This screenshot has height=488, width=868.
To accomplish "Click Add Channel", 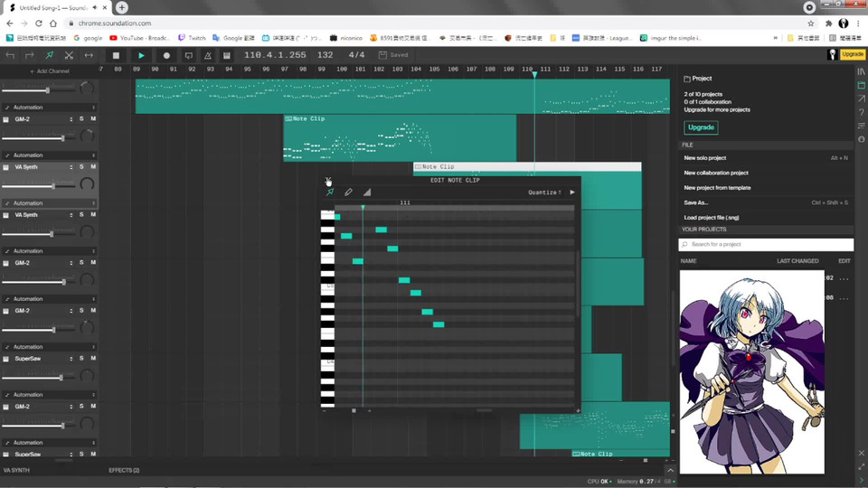I will [x=49, y=71].
